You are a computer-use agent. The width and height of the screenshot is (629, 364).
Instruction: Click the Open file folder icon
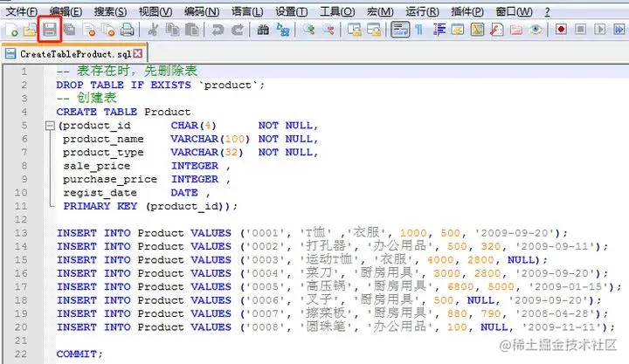[30, 30]
